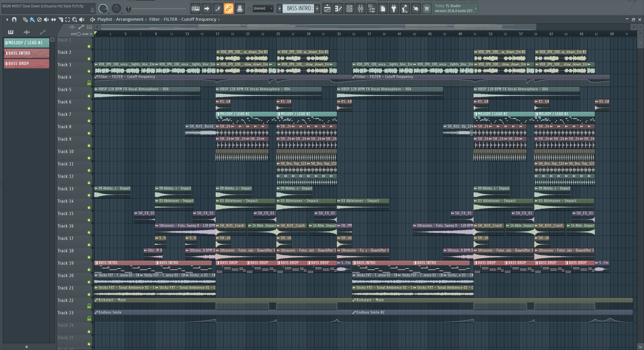This screenshot has height=350, width=644.
Task: Add new pattern with plus button
Action: tap(317, 8)
